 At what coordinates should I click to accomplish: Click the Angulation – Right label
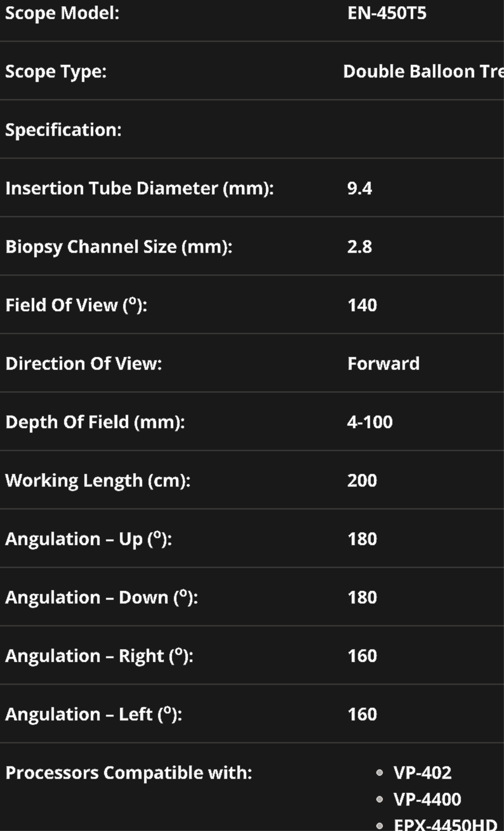coord(99,656)
